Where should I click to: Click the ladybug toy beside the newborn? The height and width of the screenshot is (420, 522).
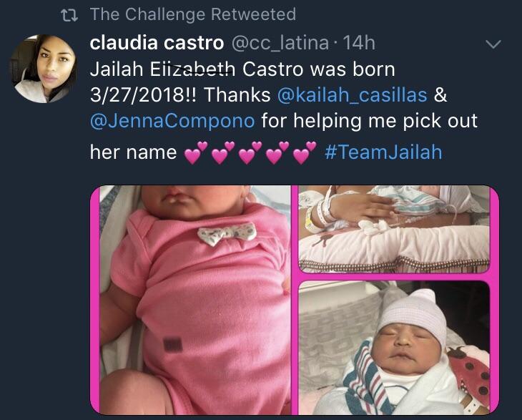[470, 372]
